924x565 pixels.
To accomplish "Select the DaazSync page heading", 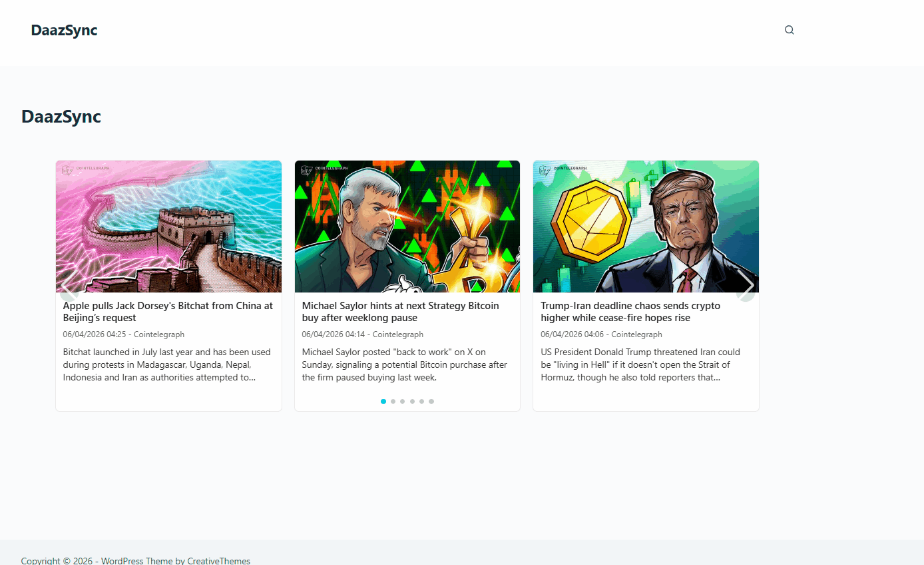I will [x=61, y=116].
